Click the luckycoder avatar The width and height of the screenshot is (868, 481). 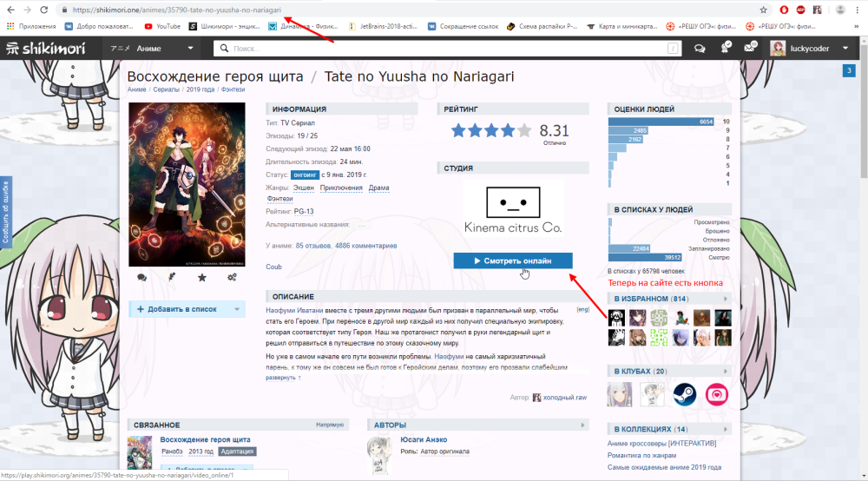tap(778, 49)
